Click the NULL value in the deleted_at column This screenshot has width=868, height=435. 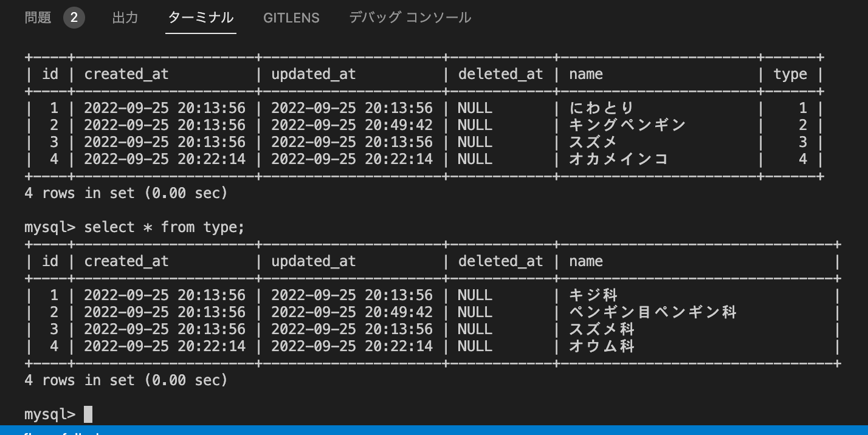point(475,108)
